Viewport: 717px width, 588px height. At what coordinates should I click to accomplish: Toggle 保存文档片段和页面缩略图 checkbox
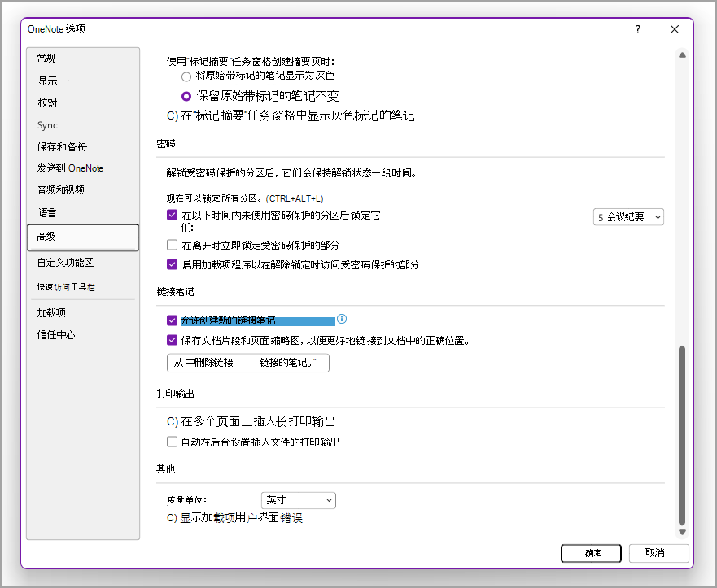(x=172, y=340)
